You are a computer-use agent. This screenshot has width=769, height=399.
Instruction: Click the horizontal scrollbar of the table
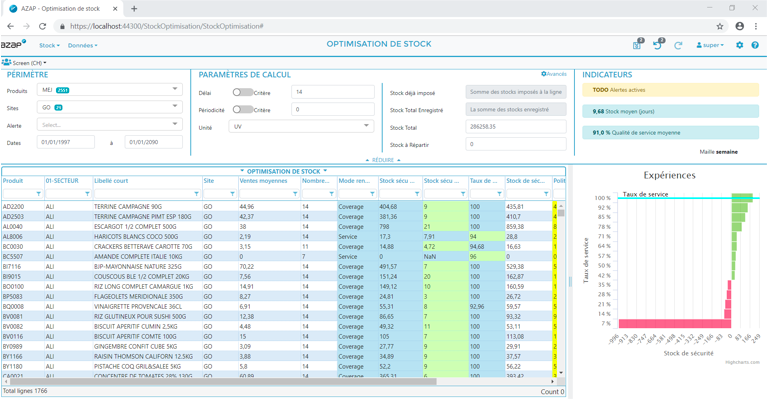(x=222, y=381)
